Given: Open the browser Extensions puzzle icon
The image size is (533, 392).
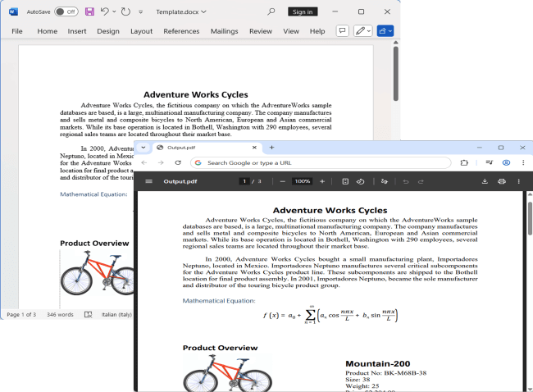Looking at the screenshot, I should (x=464, y=163).
